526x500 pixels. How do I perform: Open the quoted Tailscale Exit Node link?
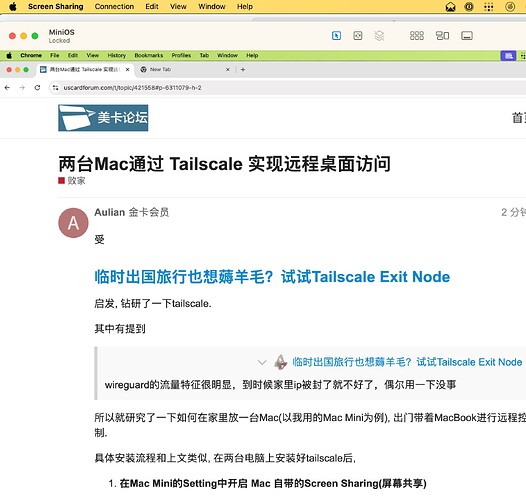click(x=407, y=362)
